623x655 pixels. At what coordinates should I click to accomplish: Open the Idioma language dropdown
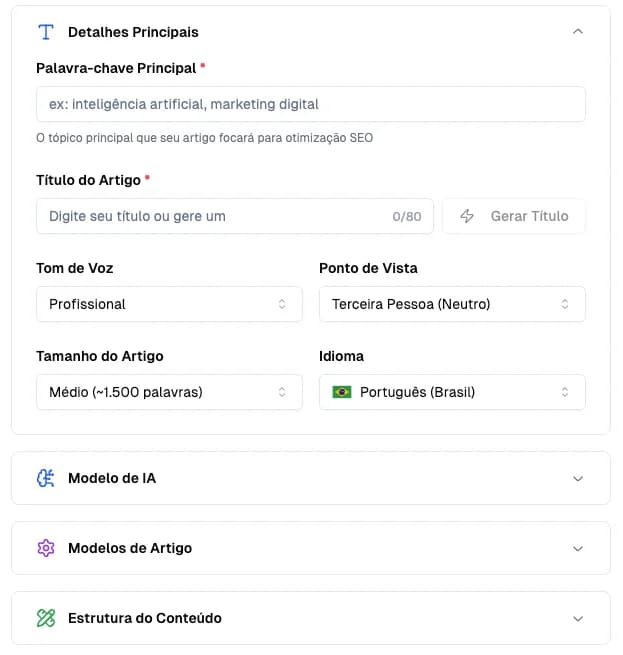point(452,392)
